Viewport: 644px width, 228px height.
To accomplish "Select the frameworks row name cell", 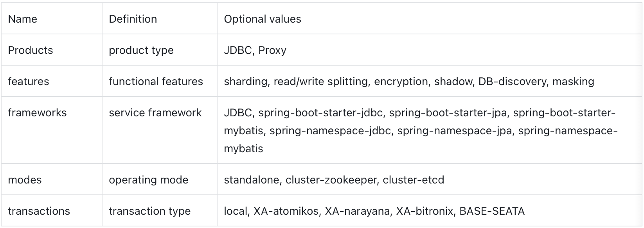I will pyautogui.click(x=51, y=130).
